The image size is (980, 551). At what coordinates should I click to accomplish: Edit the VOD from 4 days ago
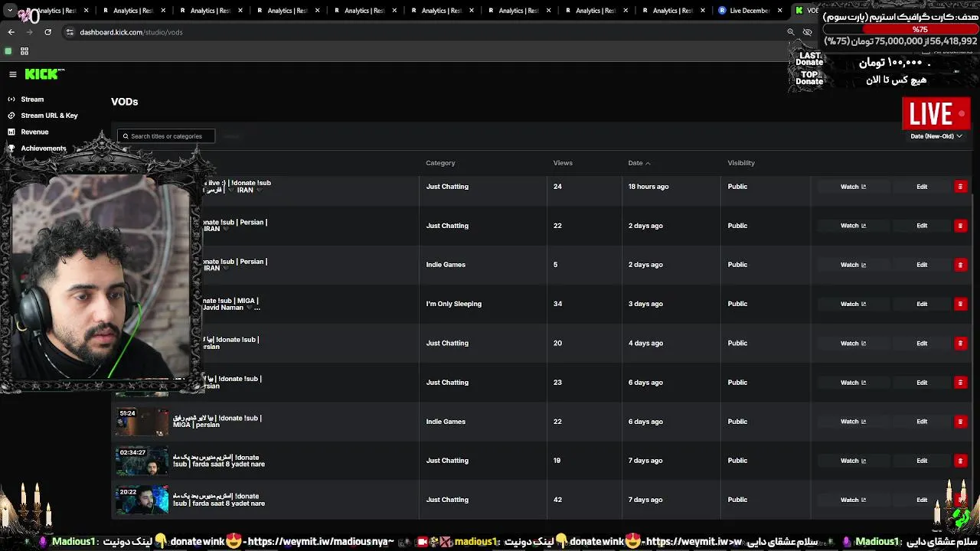(x=922, y=343)
